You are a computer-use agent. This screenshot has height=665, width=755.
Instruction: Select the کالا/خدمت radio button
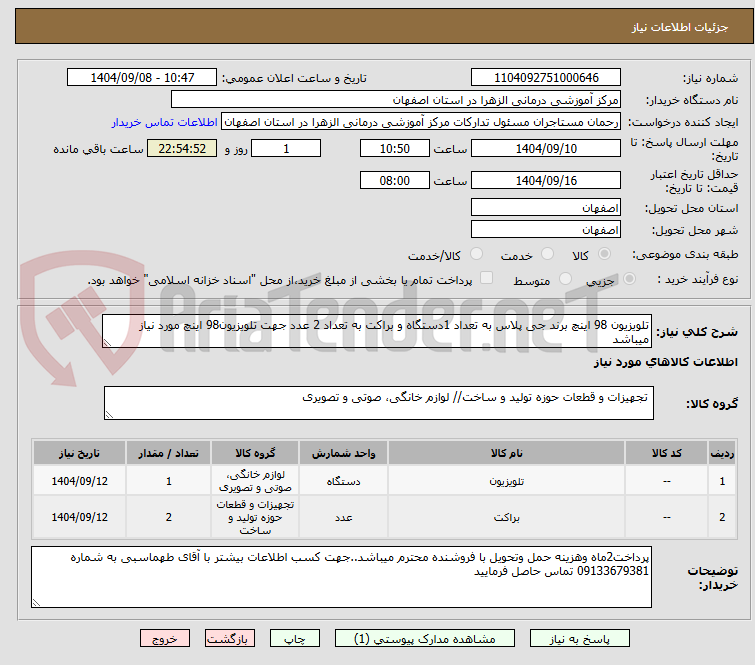pyautogui.click(x=476, y=254)
